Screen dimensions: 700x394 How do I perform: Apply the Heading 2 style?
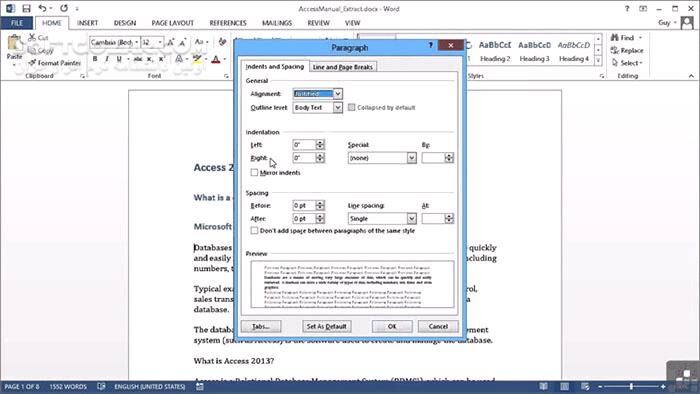[x=495, y=50]
